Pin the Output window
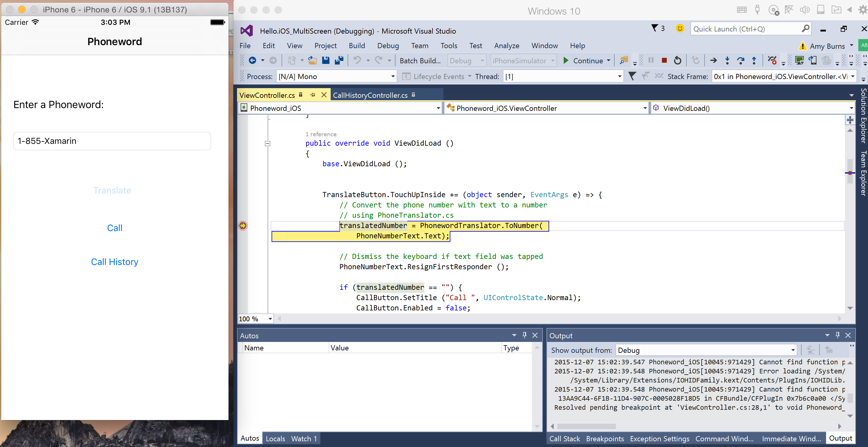This screenshot has width=868, height=447. pyautogui.click(x=838, y=335)
